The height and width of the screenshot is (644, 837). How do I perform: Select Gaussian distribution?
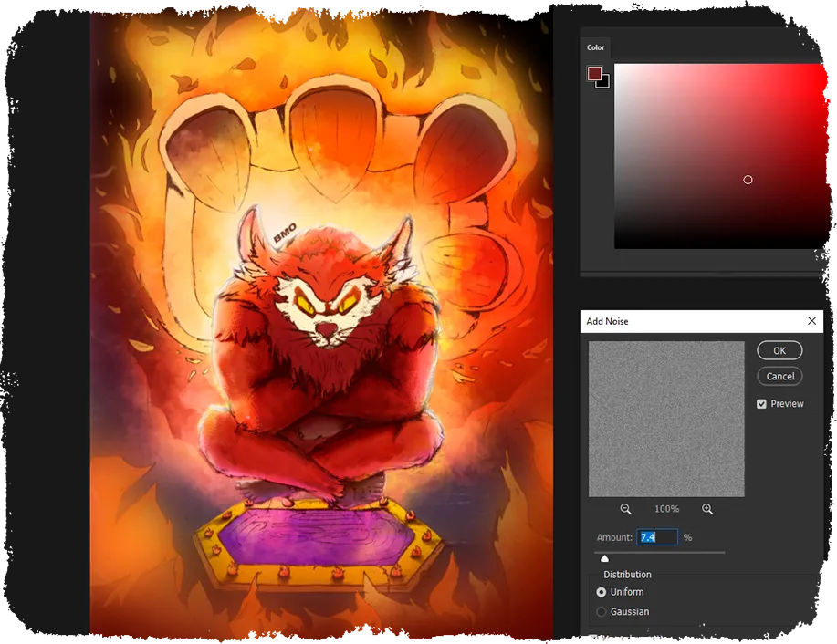[x=602, y=611]
